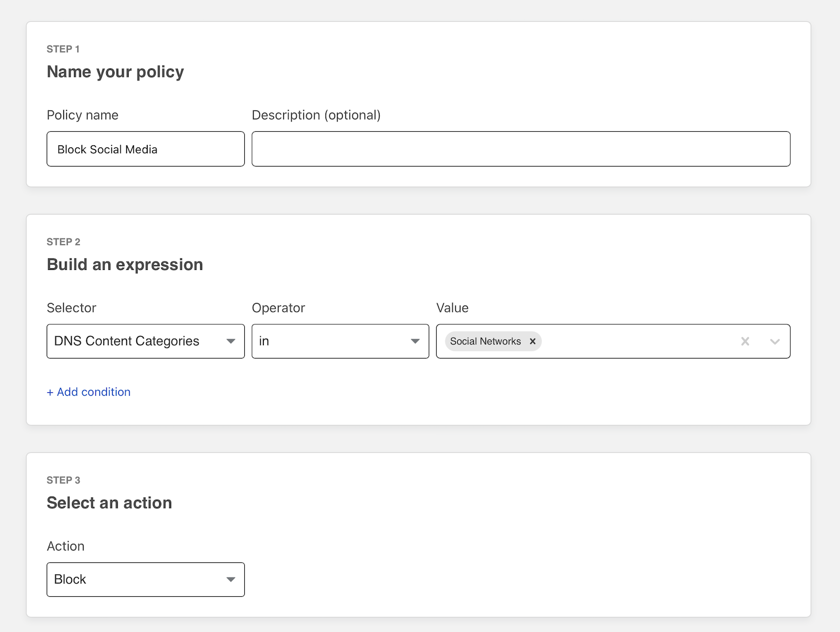Screen dimensions: 840x632
Task: Click the empty Description field
Action: (x=521, y=149)
